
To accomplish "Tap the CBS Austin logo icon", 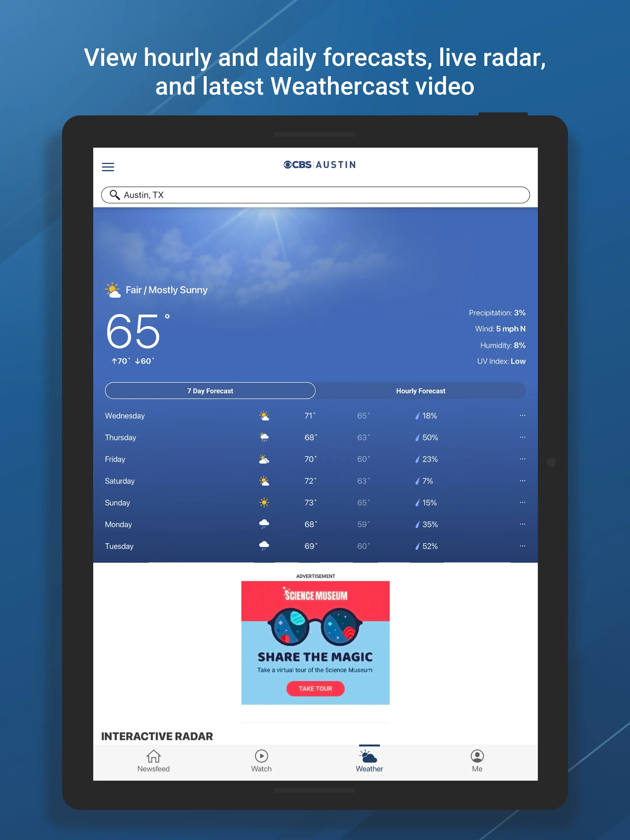I will 318,165.
